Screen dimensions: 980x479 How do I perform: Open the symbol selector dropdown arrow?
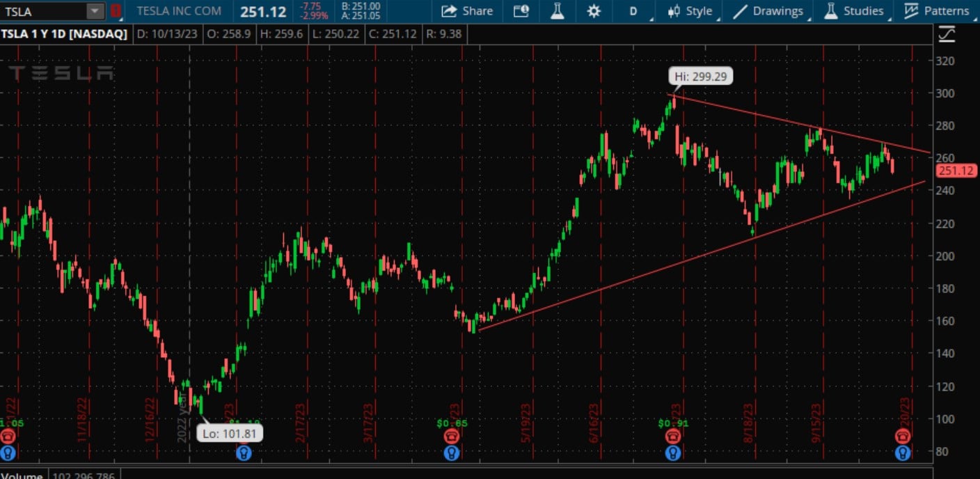[95, 11]
